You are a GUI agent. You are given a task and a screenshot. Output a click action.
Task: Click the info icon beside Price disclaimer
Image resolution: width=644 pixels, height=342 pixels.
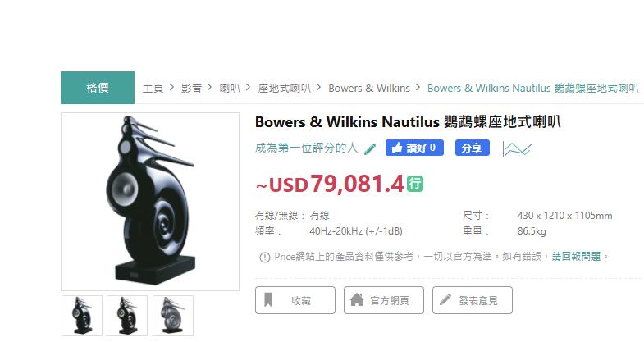264,257
